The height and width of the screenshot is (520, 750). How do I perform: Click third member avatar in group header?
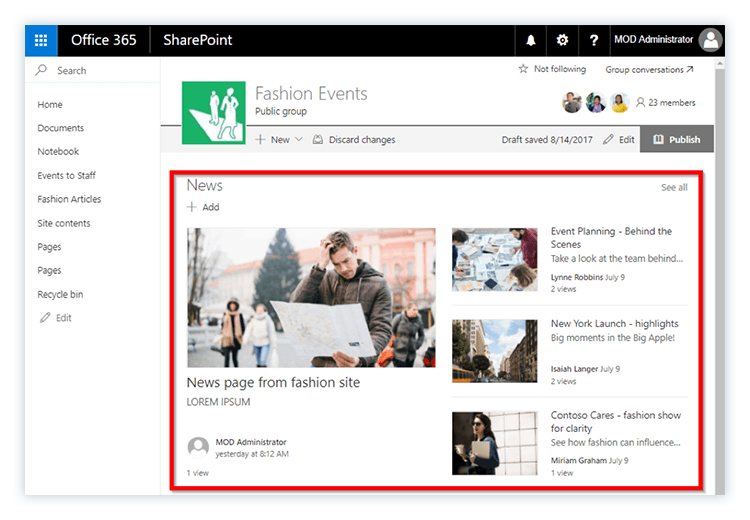click(619, 102)
